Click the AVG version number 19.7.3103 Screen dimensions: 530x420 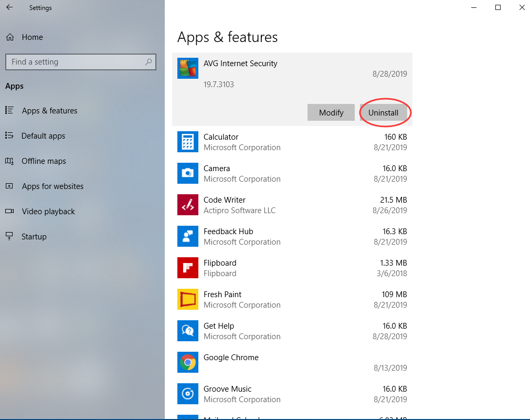(219, 84)
